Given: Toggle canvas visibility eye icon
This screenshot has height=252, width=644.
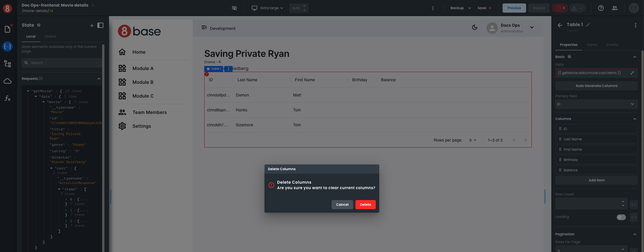Looking at the screenshot, I should [x=234, y=8].
